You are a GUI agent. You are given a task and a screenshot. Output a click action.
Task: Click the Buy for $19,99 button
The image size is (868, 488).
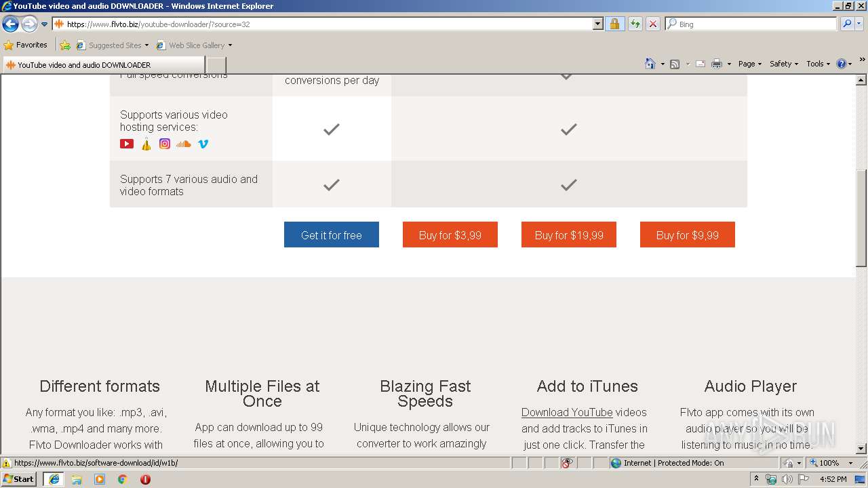point(569,235)
